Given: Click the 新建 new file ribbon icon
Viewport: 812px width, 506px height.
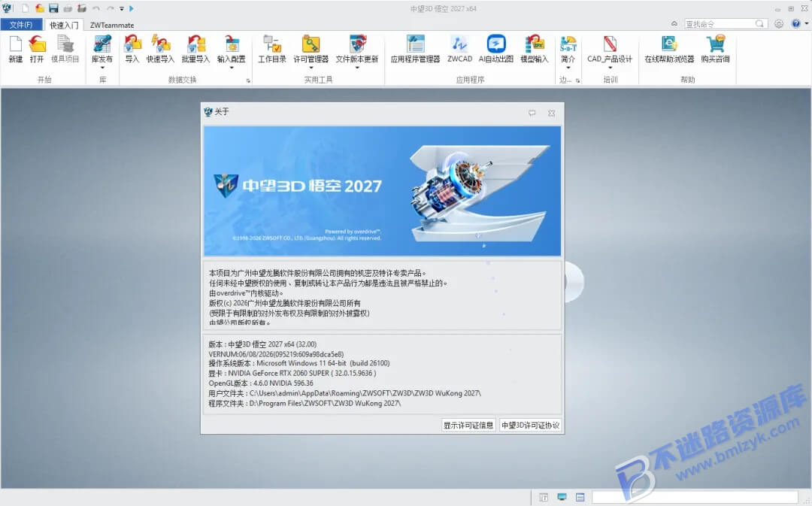Looking at the screenshot, I should pos(16,44).
